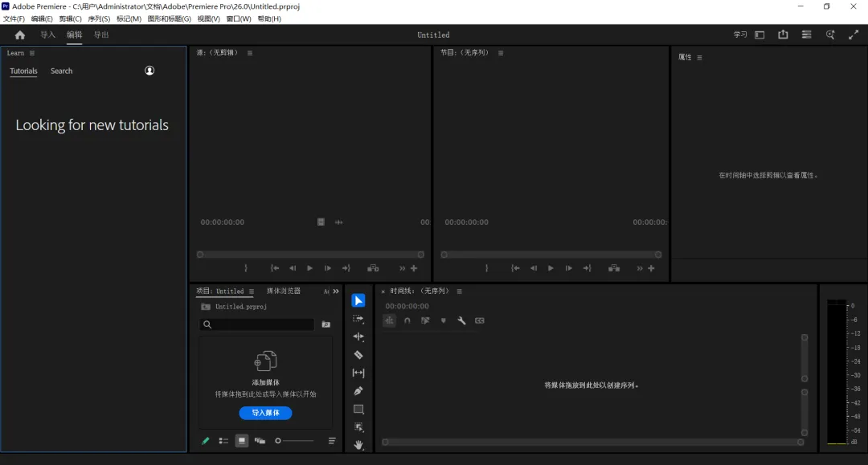Open the 序列(S) menu
The height and width of the screenshot is (465, 868).
(99, 18)
